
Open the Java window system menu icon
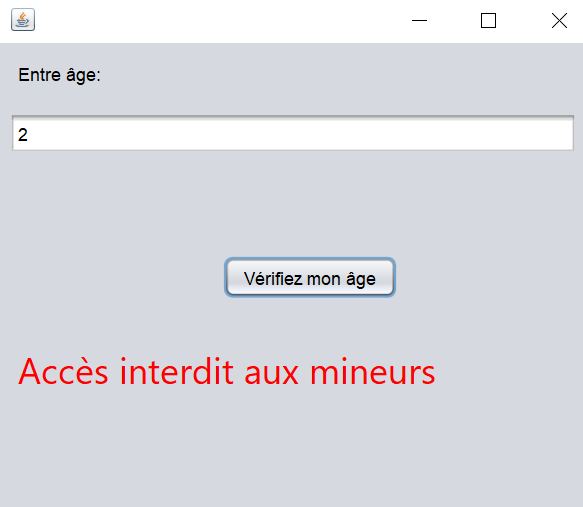(x=23, y=19)
